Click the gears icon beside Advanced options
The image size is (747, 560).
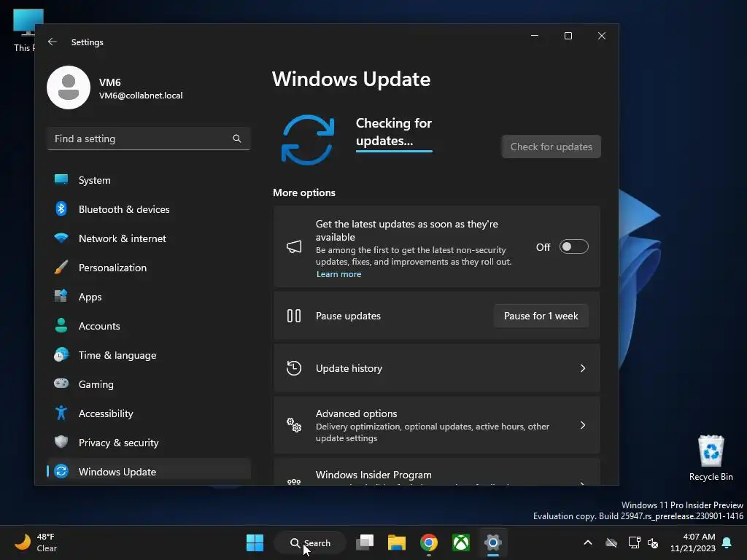coord(294,425)
